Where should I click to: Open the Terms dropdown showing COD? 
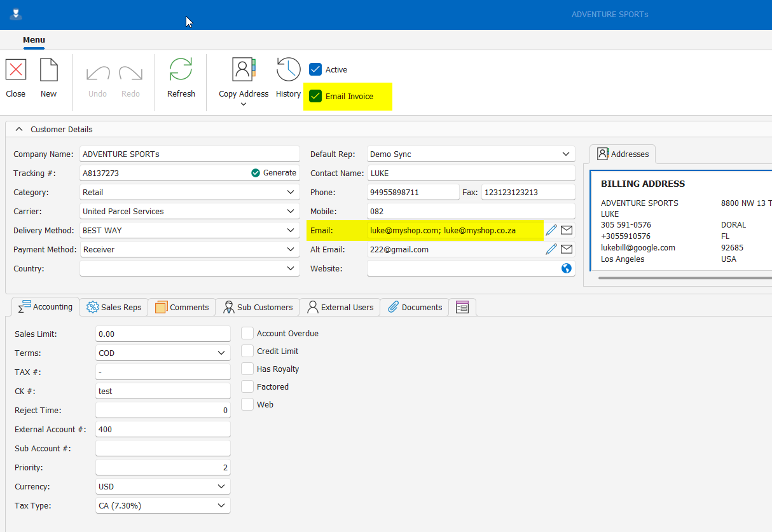click(221, 353)
